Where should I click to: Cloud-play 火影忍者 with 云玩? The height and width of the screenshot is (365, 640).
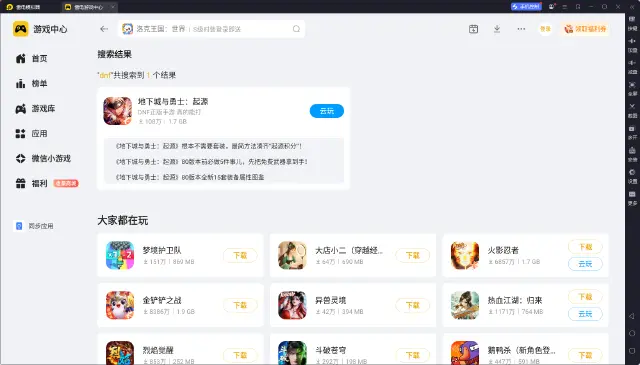[x=585, y=264]
